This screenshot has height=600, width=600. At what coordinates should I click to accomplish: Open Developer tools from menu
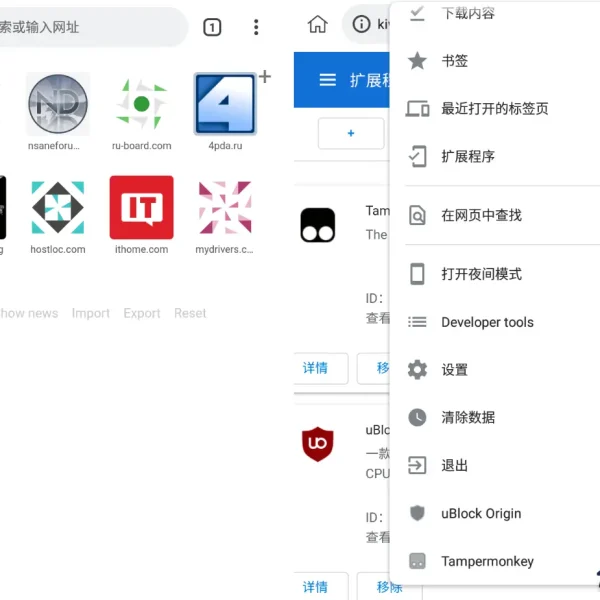coord(487,322)
